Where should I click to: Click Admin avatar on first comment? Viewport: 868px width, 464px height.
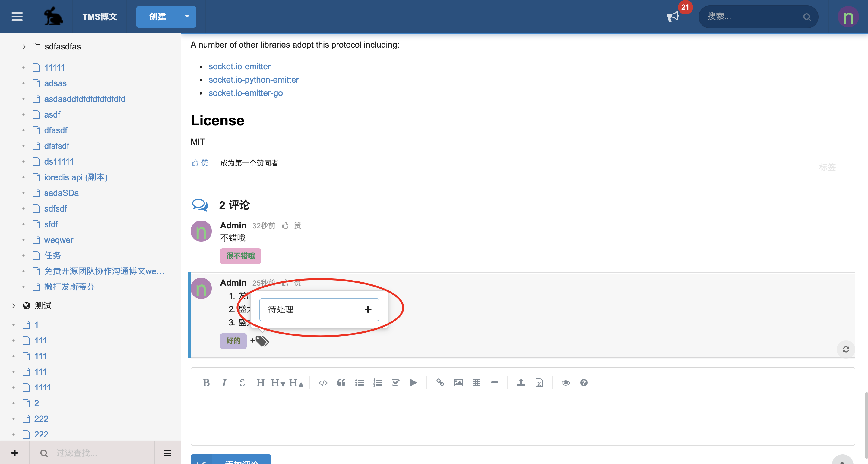click(201, 231)
